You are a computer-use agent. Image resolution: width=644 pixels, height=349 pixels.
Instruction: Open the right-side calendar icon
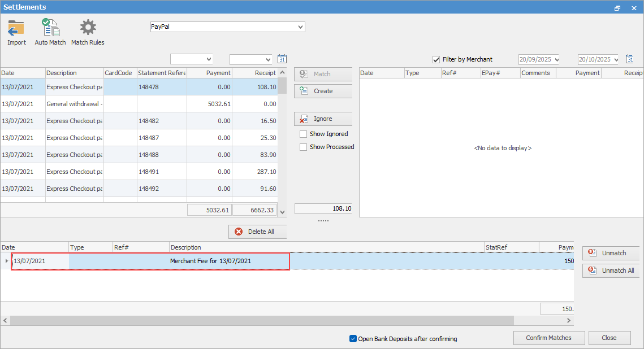point(630,59)
